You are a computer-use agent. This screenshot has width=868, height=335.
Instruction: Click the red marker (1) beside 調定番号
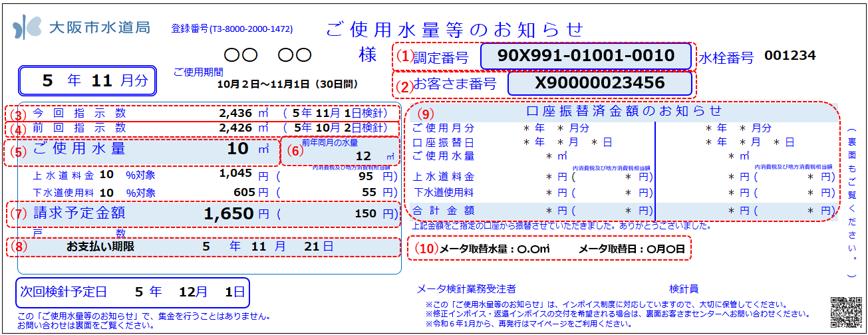pyautogui.click(x=405, y=56)
